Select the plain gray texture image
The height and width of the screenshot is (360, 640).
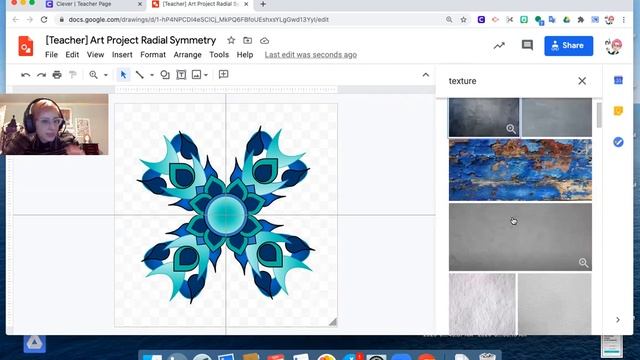coord(520,237)
